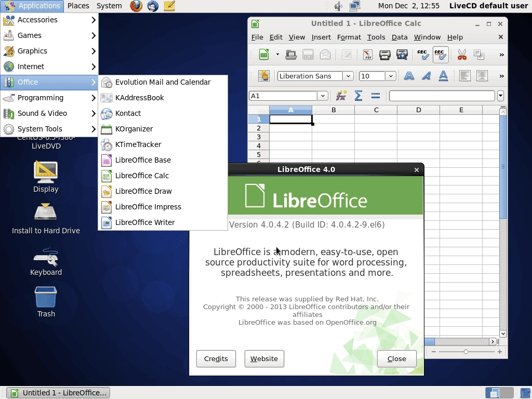Viewport: 532px width, 399px height.
Task: Click the Sum sigma icon
Action: 358,96
